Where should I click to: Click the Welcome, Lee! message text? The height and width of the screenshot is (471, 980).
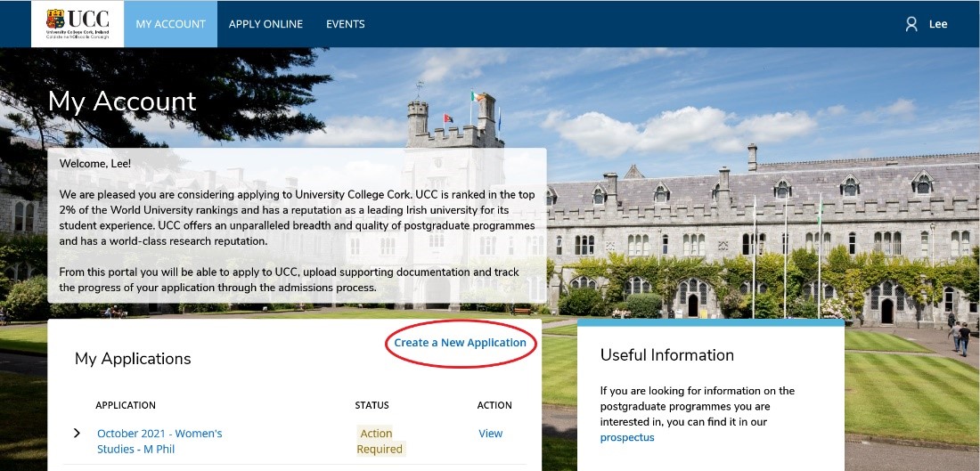coord(95,164)
